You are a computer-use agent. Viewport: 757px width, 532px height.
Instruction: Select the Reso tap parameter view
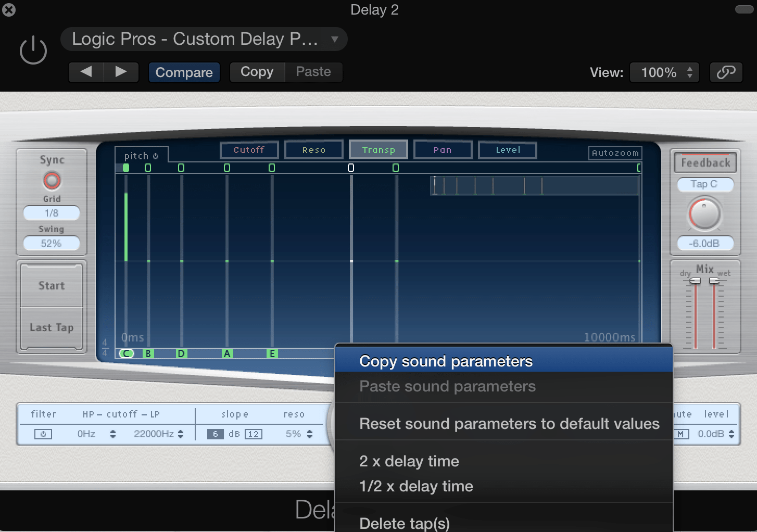313,149
